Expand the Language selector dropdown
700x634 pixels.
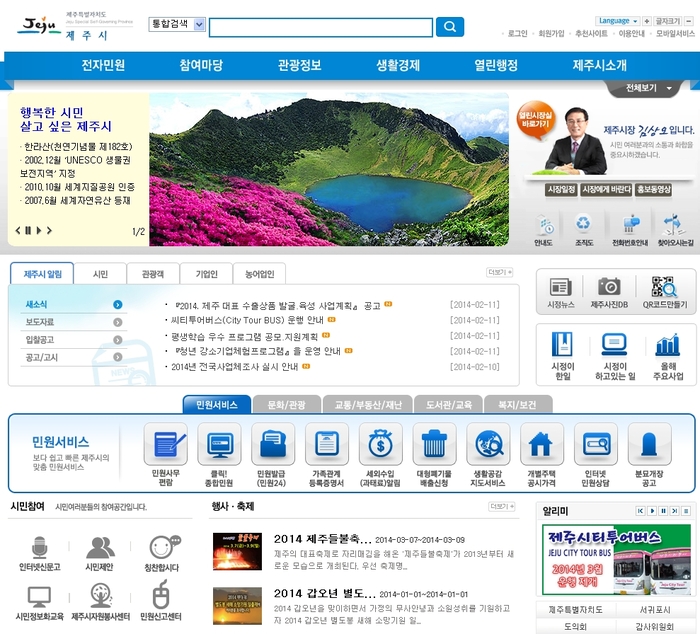(619, 20)
